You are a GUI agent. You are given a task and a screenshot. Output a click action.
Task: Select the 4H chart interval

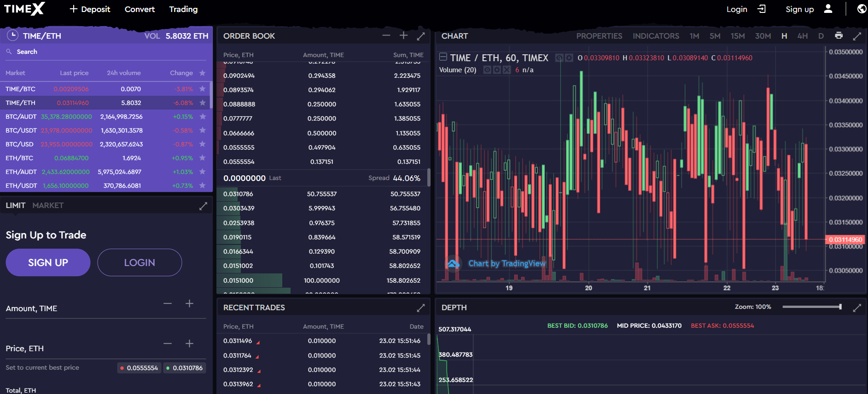coord(802,36)
